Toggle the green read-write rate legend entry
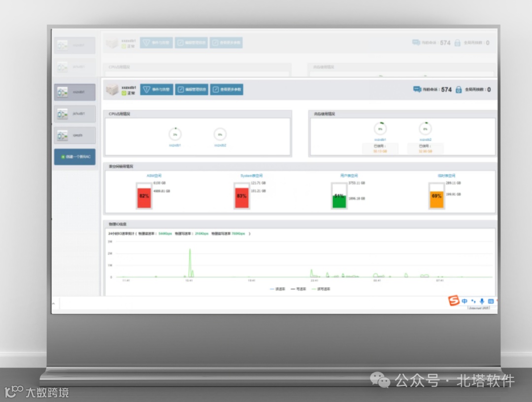Image resolution: width=532 pixels, height=402 pixels. pyautogui.click(x=321, y=289)
